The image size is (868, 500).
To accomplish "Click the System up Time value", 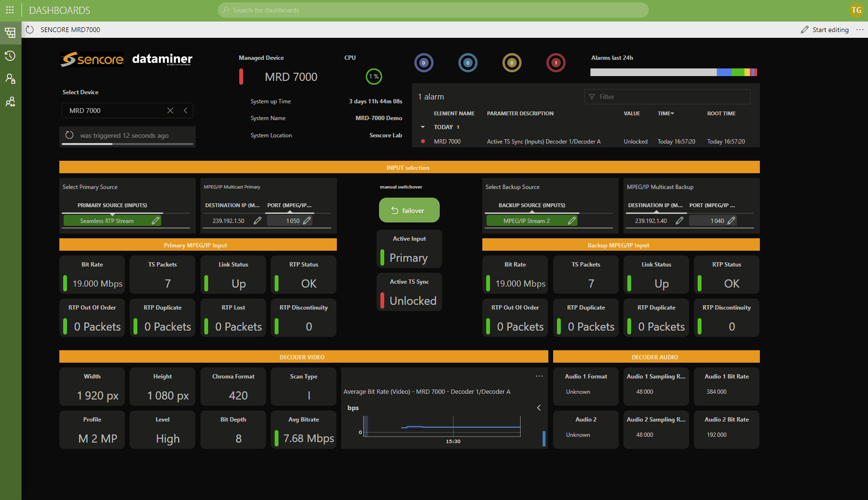I will (x=376, y=101).
